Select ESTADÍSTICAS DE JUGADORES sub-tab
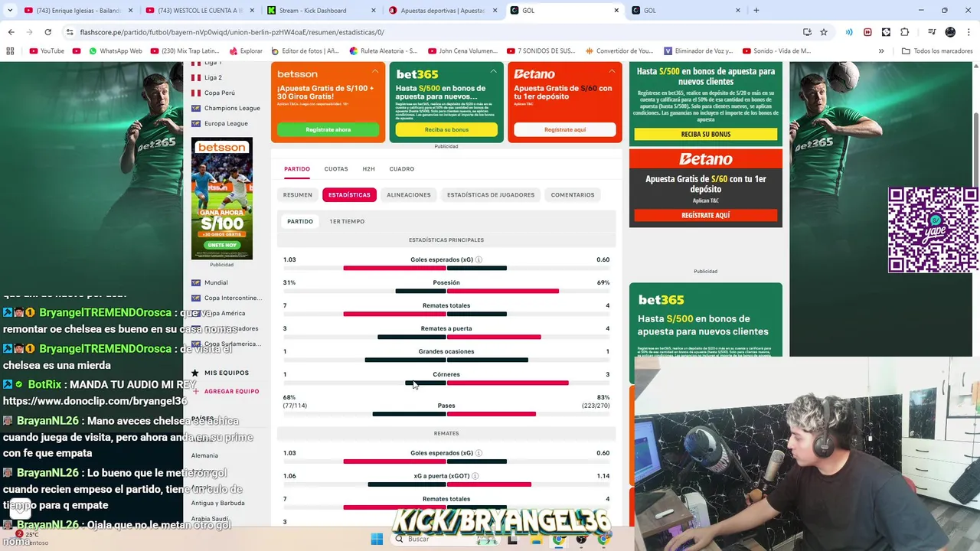The width and height of the screenshot is (980, 551). (x=491, y=195)
